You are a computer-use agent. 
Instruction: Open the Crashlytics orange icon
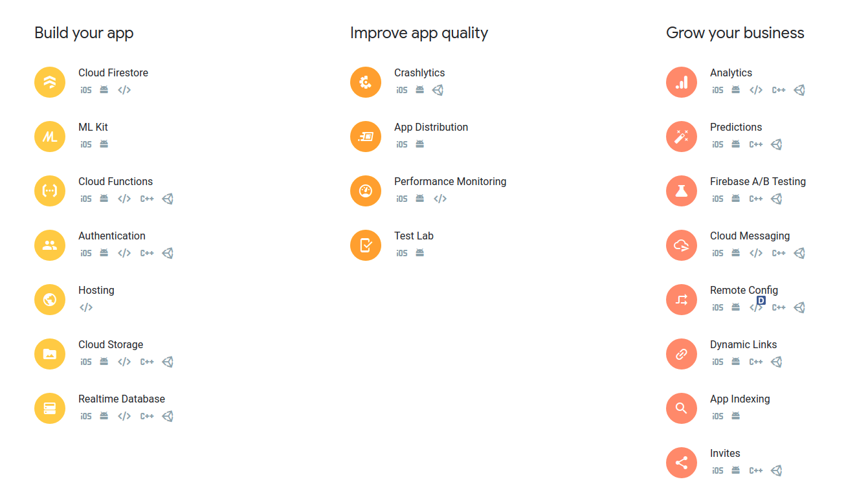pos(366,82)
